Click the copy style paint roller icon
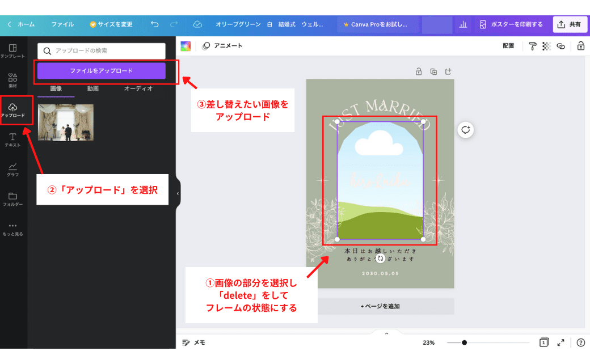 [533, 46]
